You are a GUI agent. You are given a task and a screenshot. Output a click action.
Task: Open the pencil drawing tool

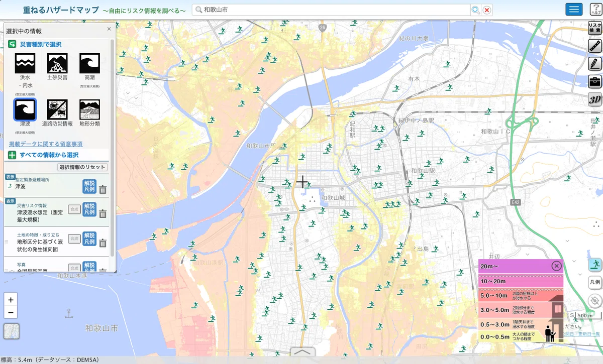pyautogui.click(x=595, y=63)
